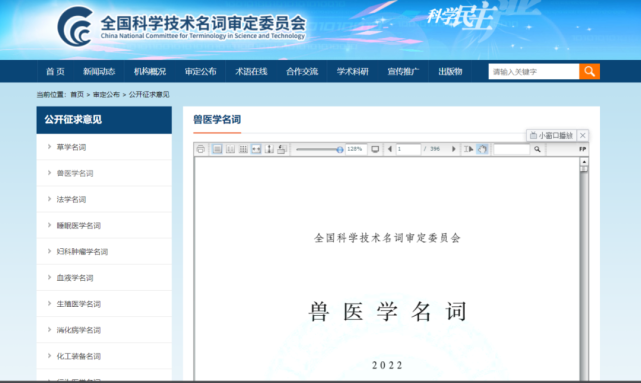Open the 机构概况 nav item
This screenshot has width=641, height=383.
[x=150, y=72]
